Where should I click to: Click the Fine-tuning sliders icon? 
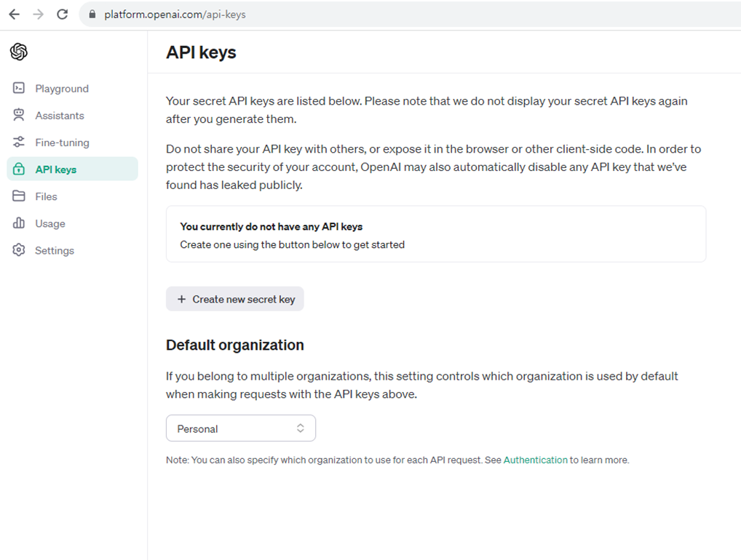click(x=19, y=142)
